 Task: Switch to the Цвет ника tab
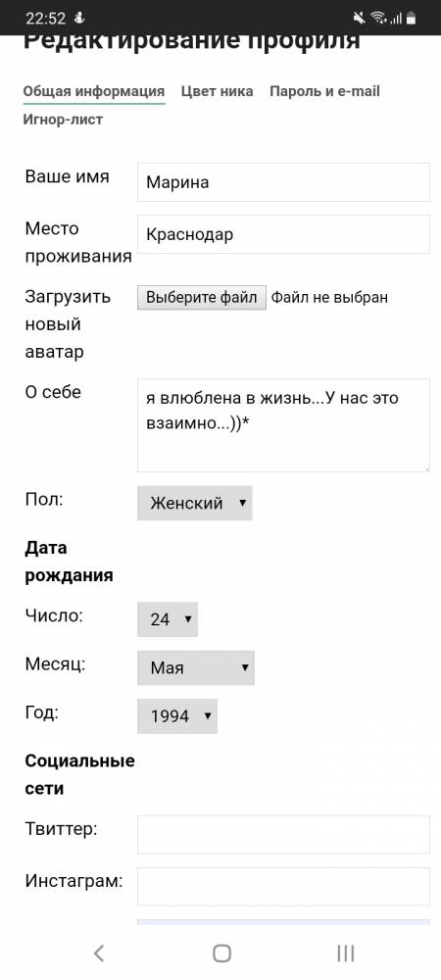pos(218,91)
